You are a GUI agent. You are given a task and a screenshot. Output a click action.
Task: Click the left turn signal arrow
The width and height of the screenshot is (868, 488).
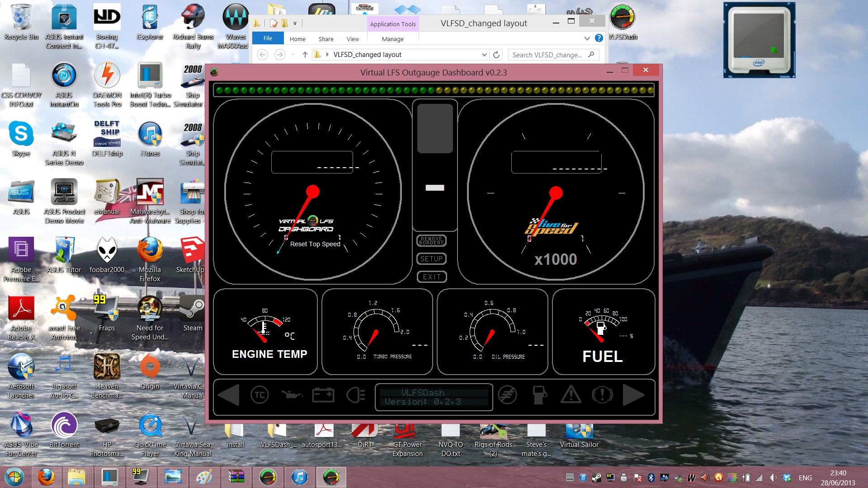click(229, 395)
